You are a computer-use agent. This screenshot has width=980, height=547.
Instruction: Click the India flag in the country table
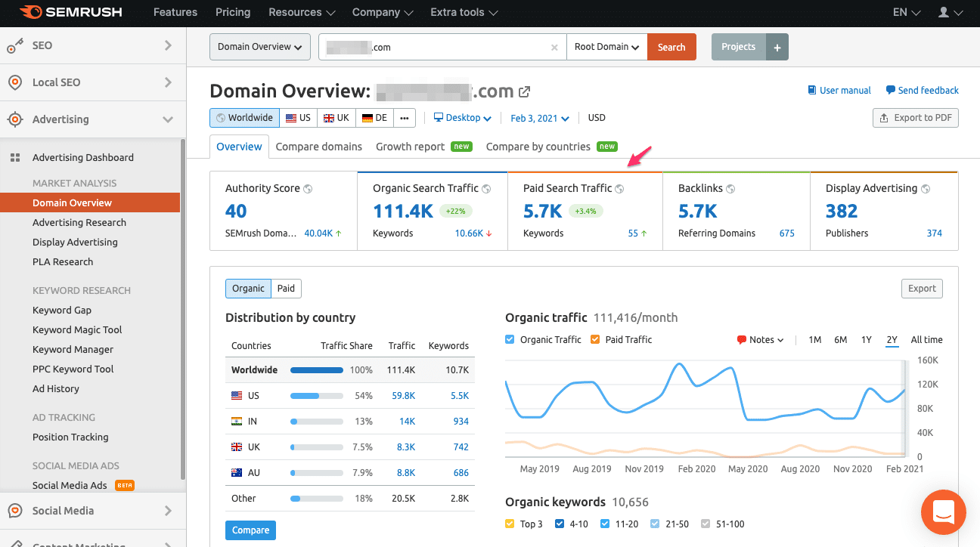coord(236,422)
